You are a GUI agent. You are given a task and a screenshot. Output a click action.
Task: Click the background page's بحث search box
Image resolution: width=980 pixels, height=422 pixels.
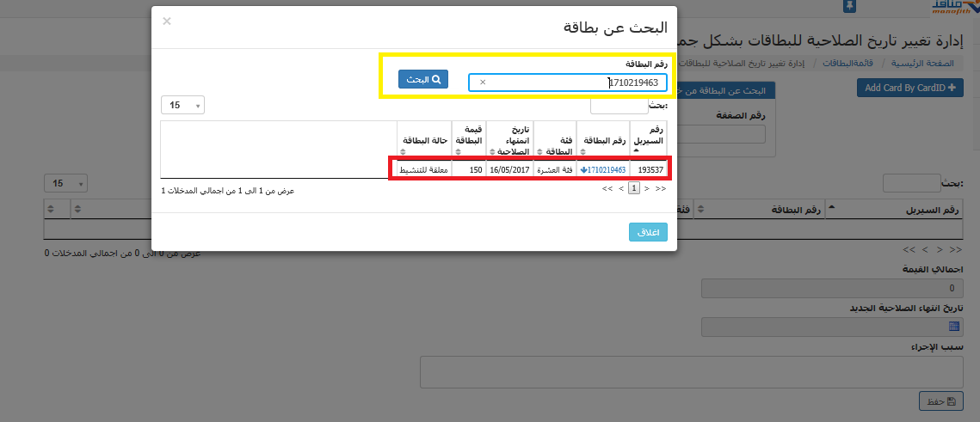point(911,183)
